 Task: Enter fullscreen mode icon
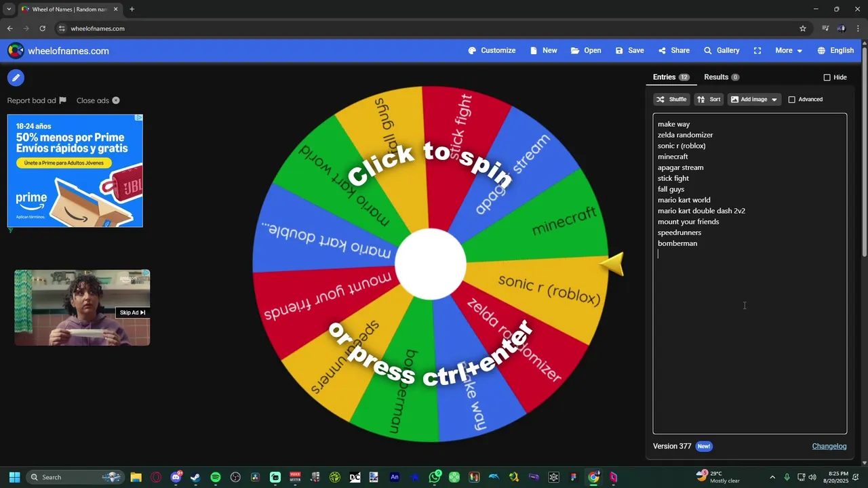(757, 51)
